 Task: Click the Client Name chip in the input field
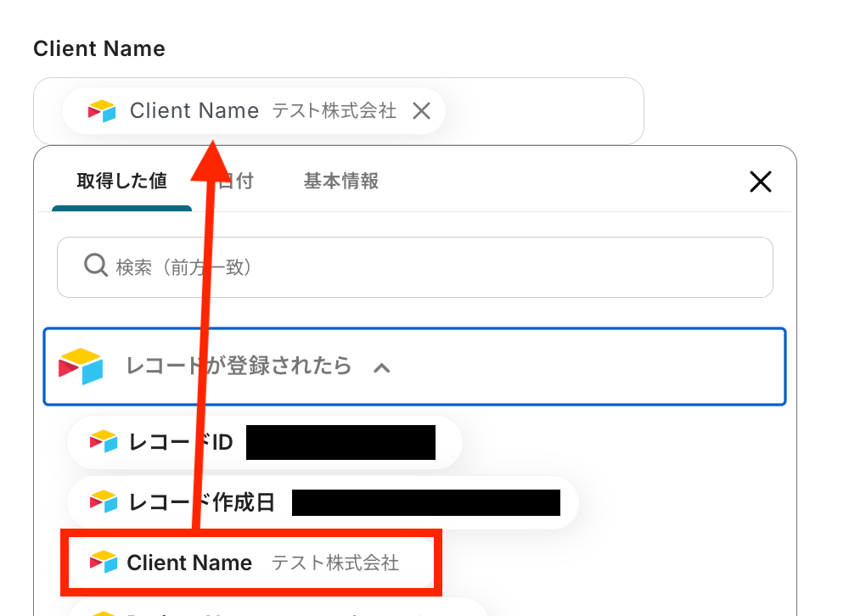[x=253, y=111]
